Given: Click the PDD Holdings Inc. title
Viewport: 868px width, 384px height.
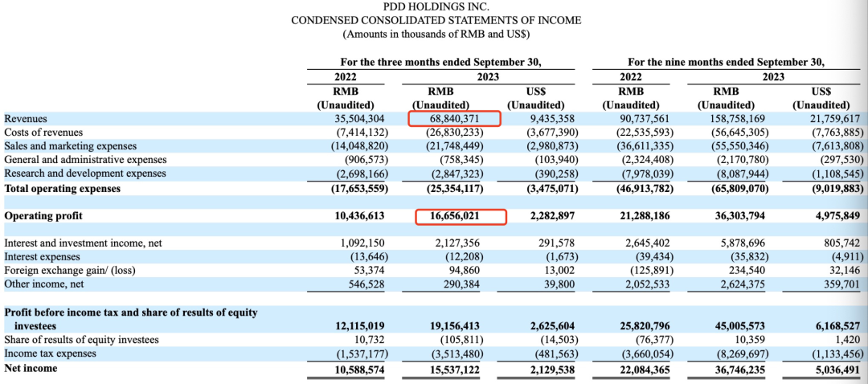Looking at the screenshot, I should click(x=436, y=6).
